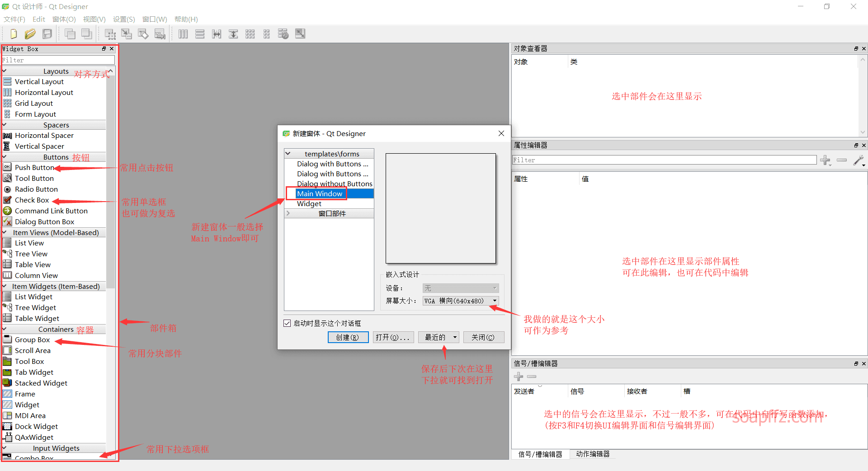
Task: Select Dialog without Buttons template
Action: click(x=335, y=184)
